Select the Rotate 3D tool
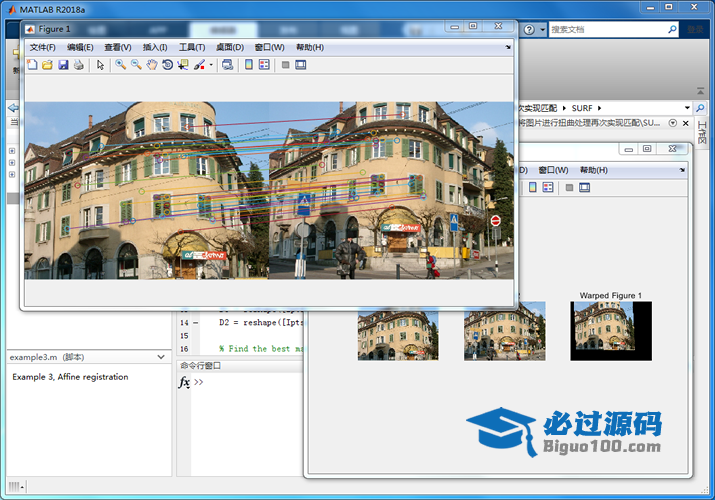This screenshot has height=500, width=715. (x=167, y=65)
